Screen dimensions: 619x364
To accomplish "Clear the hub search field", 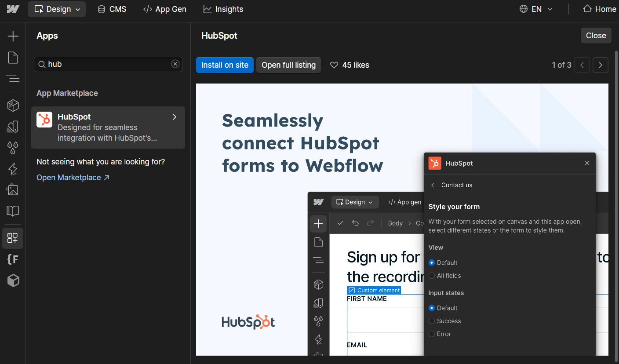I will pos(175,64).
